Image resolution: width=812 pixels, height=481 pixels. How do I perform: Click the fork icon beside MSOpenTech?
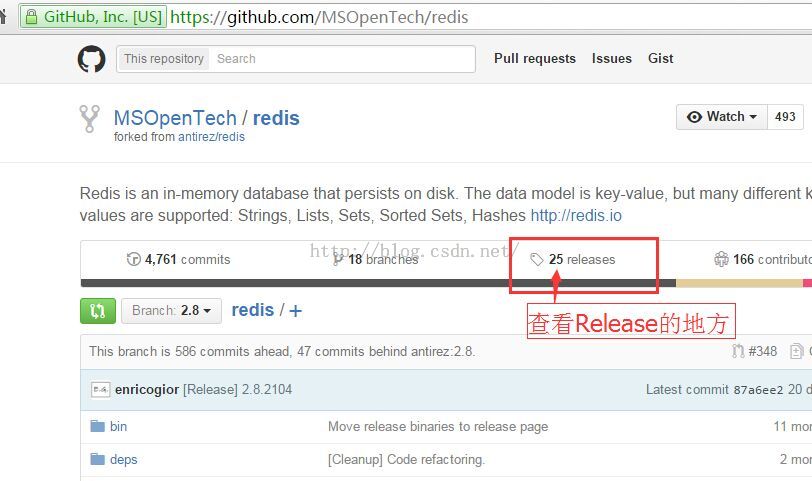click(x=90, y=119)
